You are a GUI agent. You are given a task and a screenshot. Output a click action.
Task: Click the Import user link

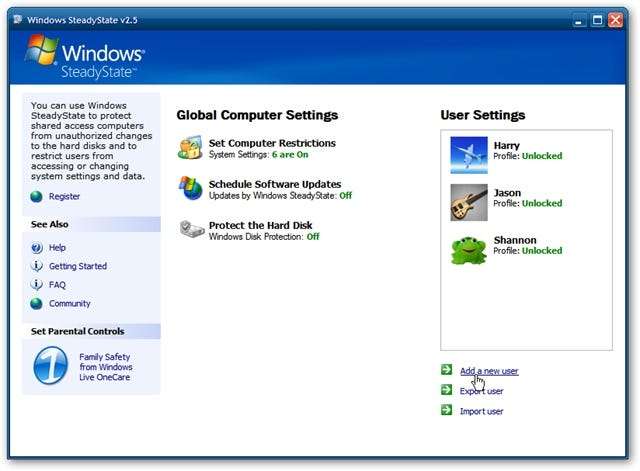tap(482, 411)
